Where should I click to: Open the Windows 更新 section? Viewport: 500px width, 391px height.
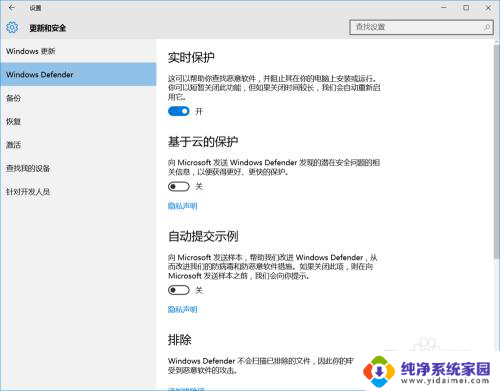click(78, 51)
